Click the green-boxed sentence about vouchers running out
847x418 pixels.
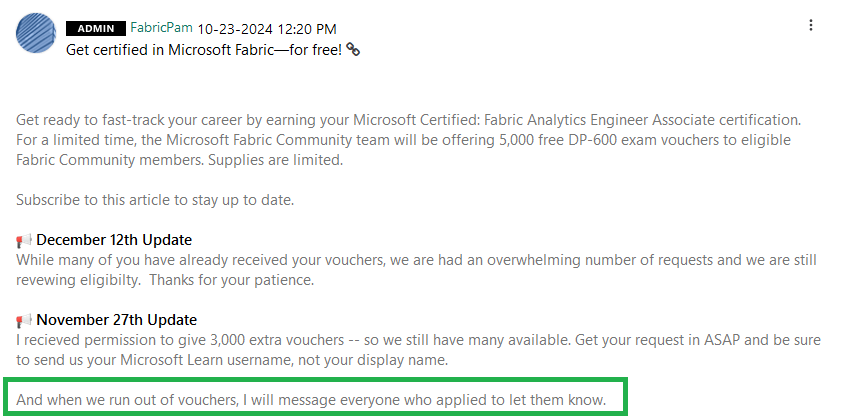311,401
